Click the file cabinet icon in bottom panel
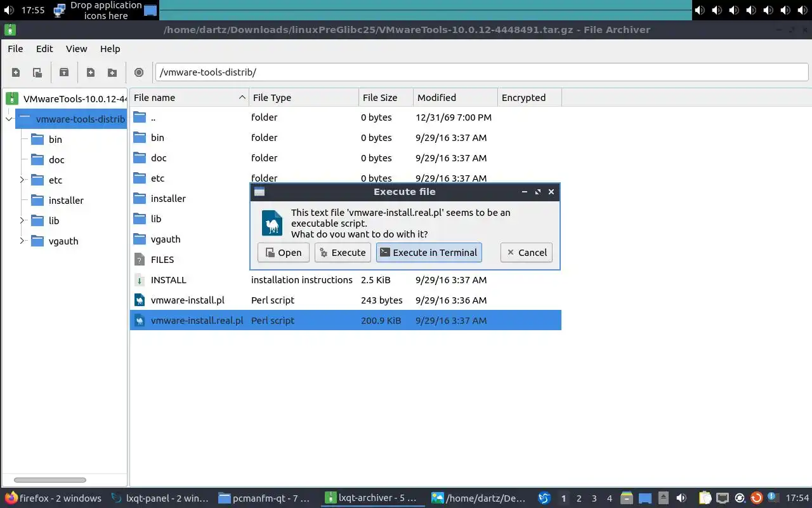The image size is (812, 508). 627,498
